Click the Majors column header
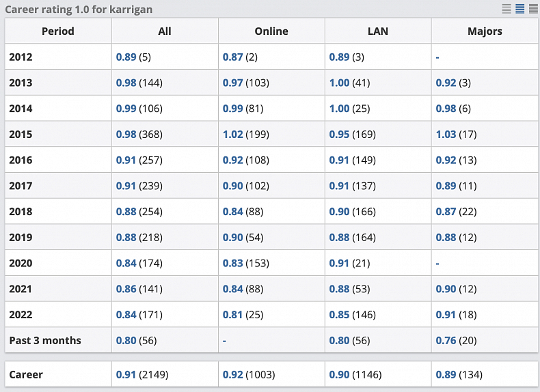540x392 pixels. [485, 31]
